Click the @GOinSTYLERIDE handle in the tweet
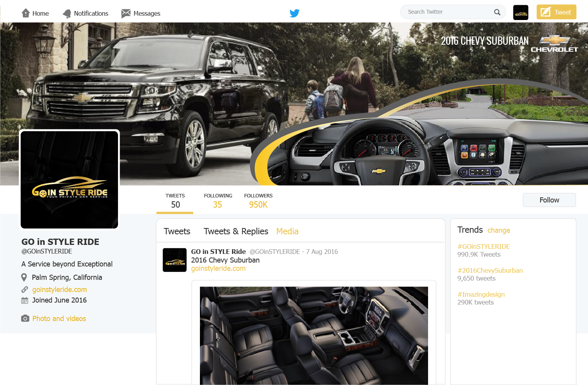 click(x=275, y=252)
